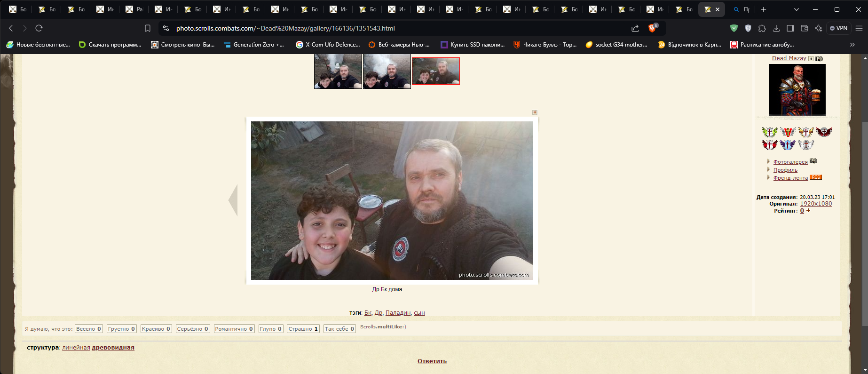Show hidden bookmarks with double chevron
The width and height of the screenshot is (868, 374).
852,45
